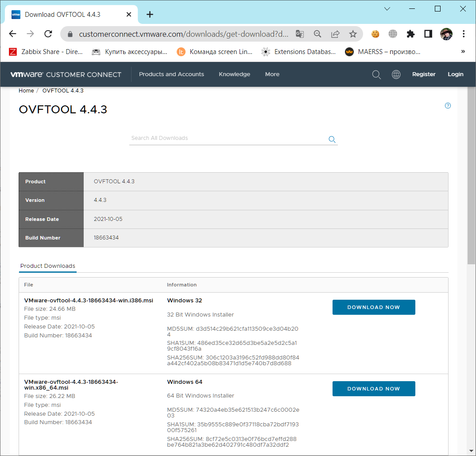Open the site search magnifier icon

[x=376, y=74]
